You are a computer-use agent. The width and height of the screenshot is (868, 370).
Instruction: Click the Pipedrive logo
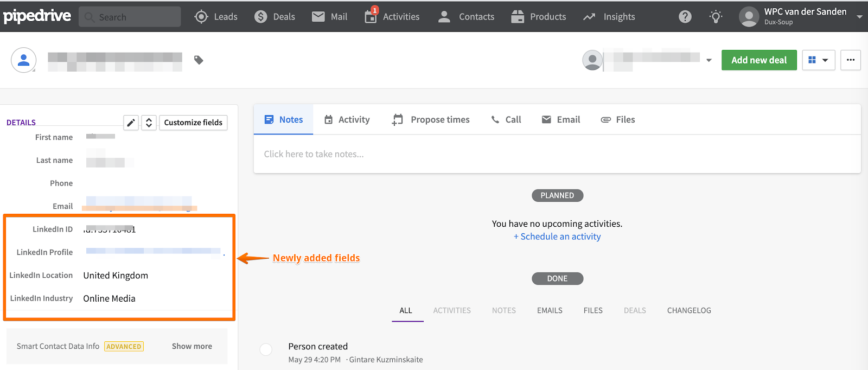[37, 16]
